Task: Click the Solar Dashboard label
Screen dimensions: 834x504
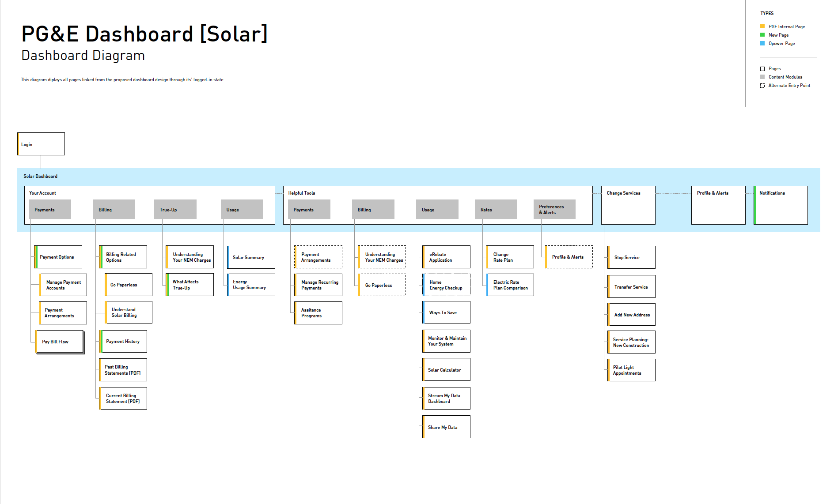Action: tap(40, 176)
